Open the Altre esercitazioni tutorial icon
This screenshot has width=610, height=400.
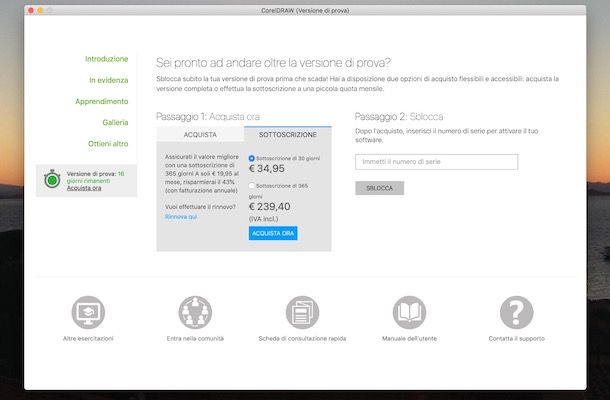[88, 312]
